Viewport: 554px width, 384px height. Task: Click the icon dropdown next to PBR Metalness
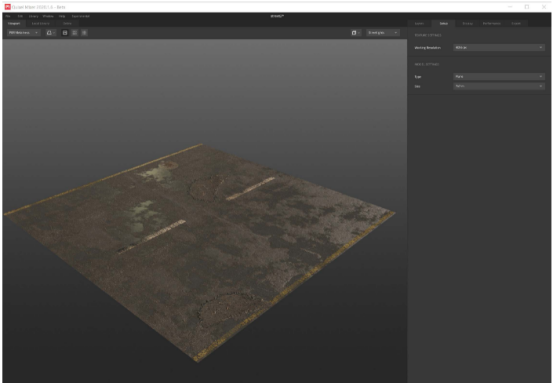point(51,33)
